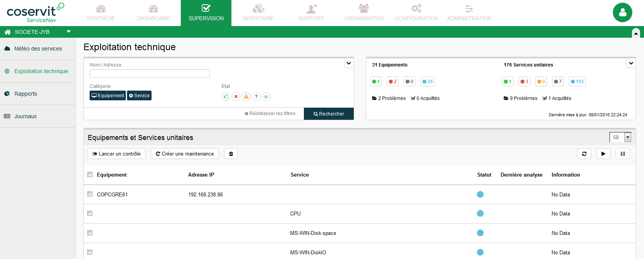
Task: Toggle the Equipement category filter
Action: (x=108, y=96)
